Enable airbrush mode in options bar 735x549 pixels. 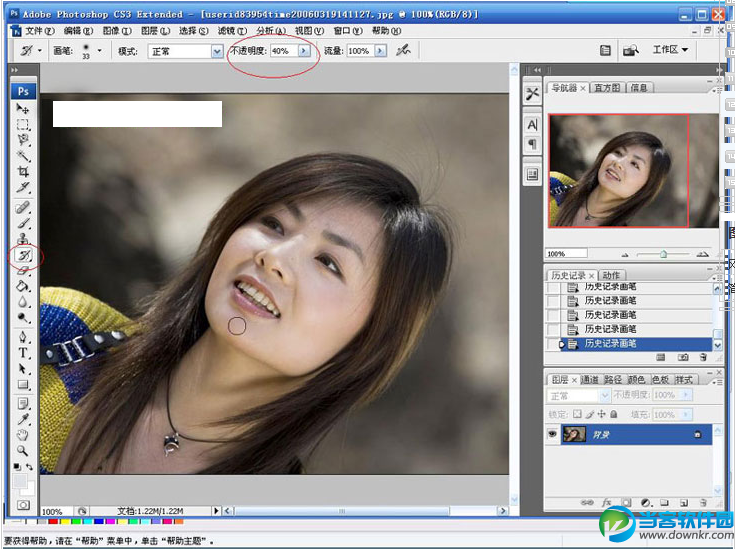(x=403, y=50)
